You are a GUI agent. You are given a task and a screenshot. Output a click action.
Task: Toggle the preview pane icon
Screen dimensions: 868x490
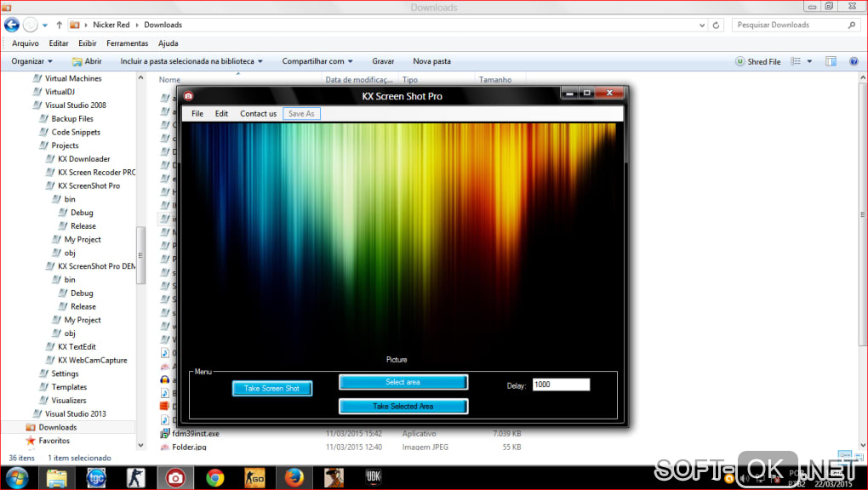[831, 61]
